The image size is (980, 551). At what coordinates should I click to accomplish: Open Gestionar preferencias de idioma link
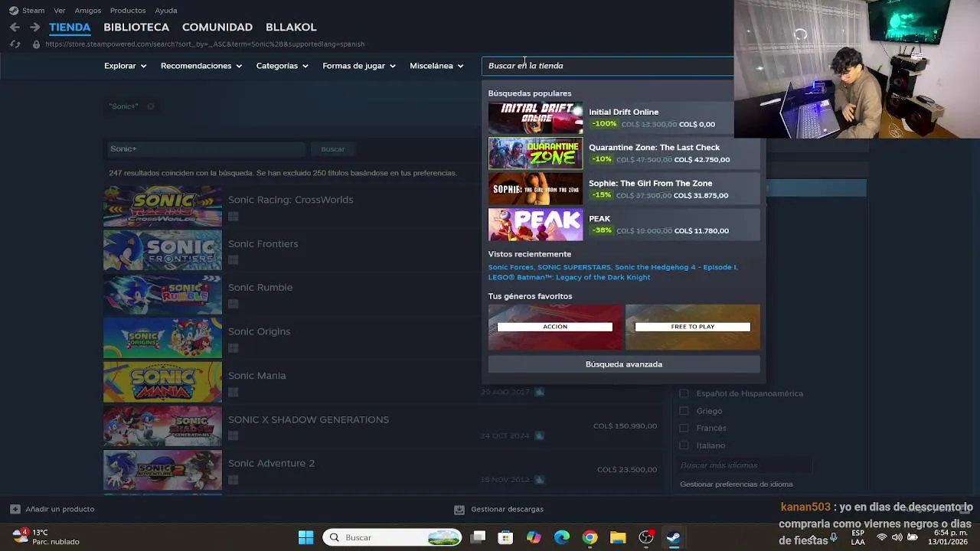coord(737,484)
